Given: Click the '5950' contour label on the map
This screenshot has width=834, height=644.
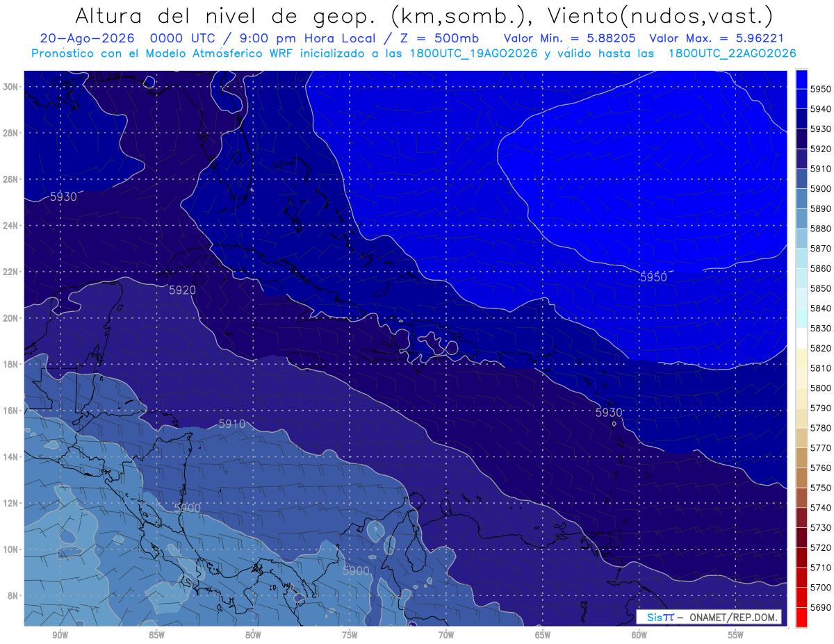Looking at the screenshot, I should click(x=653, y=277).
